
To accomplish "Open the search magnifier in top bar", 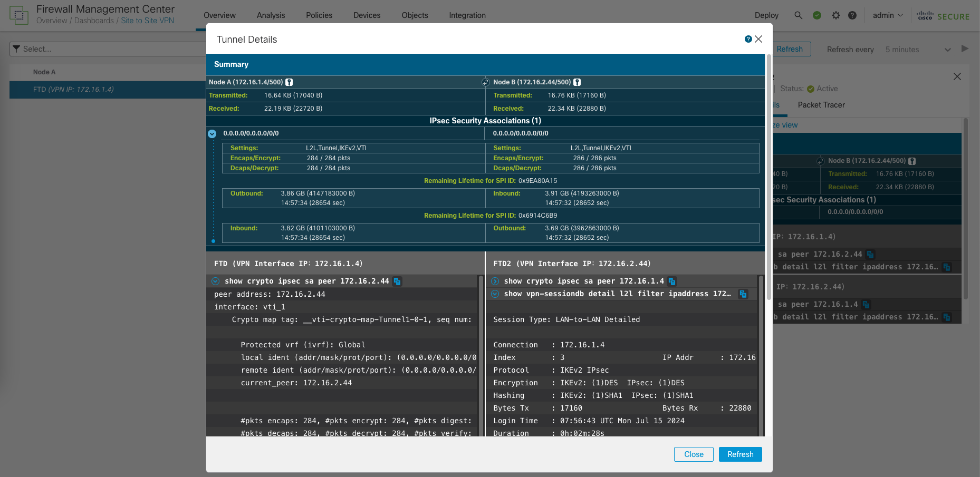I will (798, 15).
